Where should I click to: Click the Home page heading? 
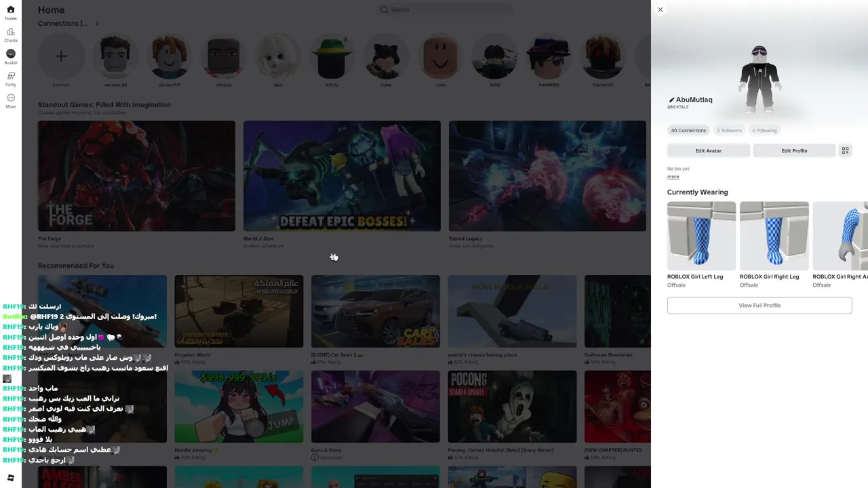52,10
